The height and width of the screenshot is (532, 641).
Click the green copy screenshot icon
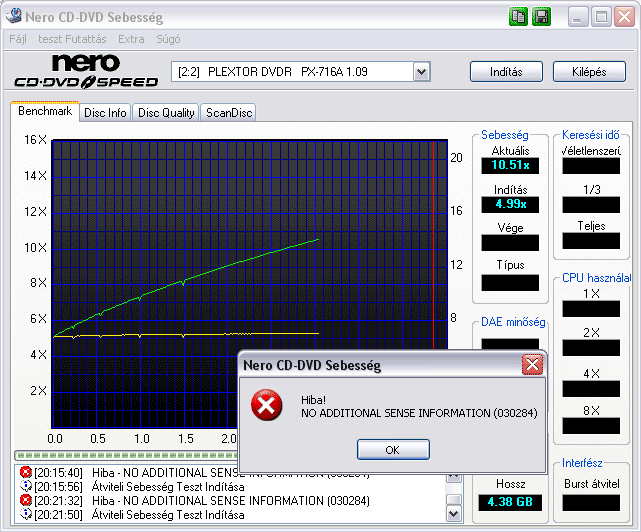[x=518, y=17]
